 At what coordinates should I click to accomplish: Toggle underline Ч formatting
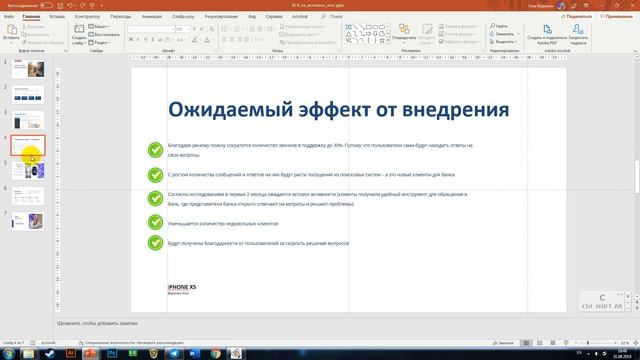pyautogui.click(x=146, y=40)
